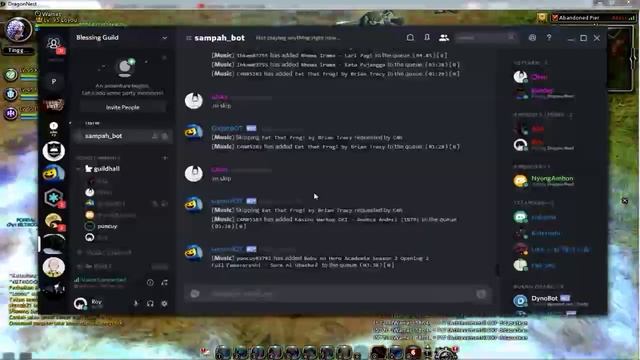The height and width of the screenshot is (360, 640).
Task: Toggle headphones deafen in user panel
Action: [150, 304]
